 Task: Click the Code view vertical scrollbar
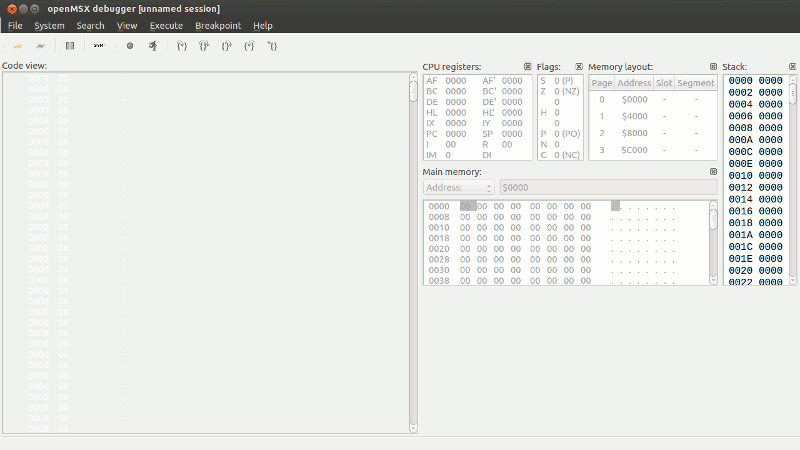(413, 253)
